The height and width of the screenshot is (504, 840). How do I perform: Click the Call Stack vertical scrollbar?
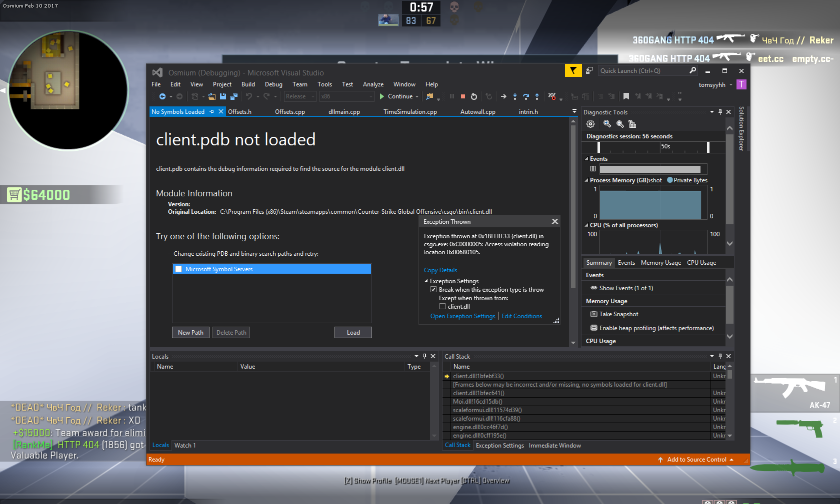(730, 401)
